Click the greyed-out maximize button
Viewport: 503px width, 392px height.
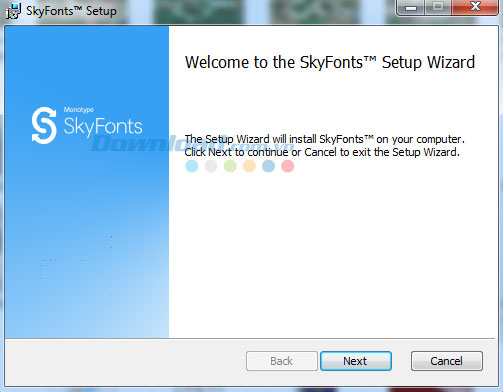click(x=438, y=7)
